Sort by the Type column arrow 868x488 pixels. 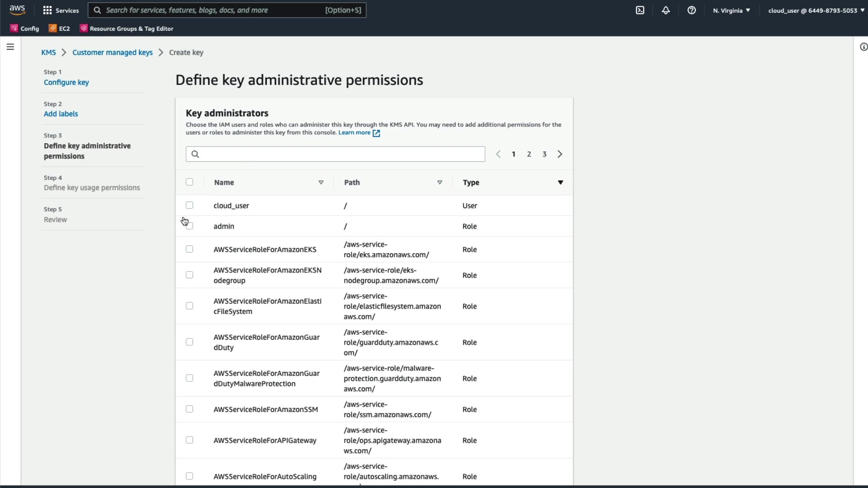[x=561, y=183]
